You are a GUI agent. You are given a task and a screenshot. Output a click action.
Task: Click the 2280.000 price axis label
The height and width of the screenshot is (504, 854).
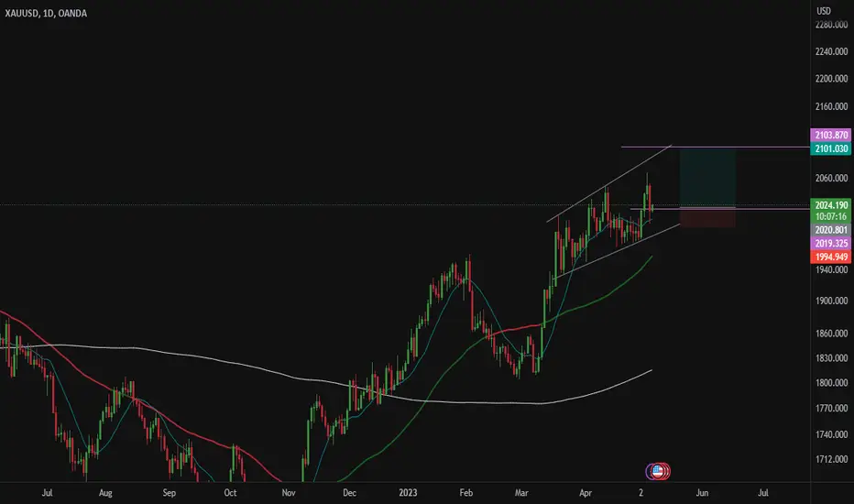pyautogui.click(x=831, y=25)
